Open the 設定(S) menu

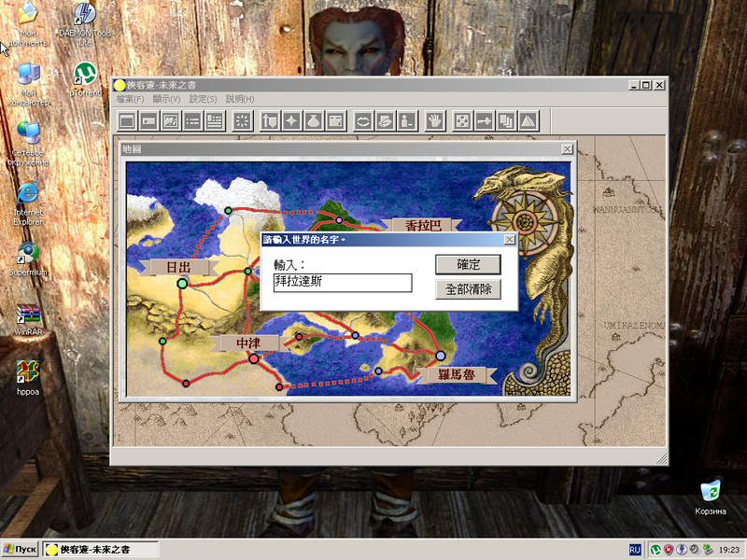point(203,99)
